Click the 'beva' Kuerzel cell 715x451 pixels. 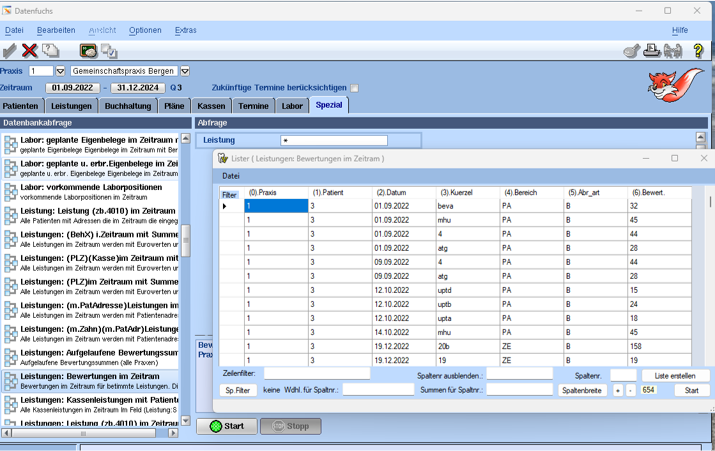point(468,206)
